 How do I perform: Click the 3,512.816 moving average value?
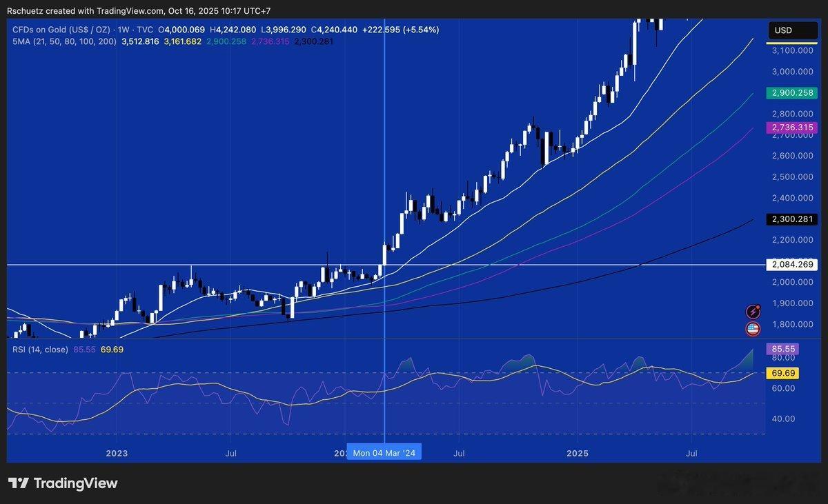point(140,41)
